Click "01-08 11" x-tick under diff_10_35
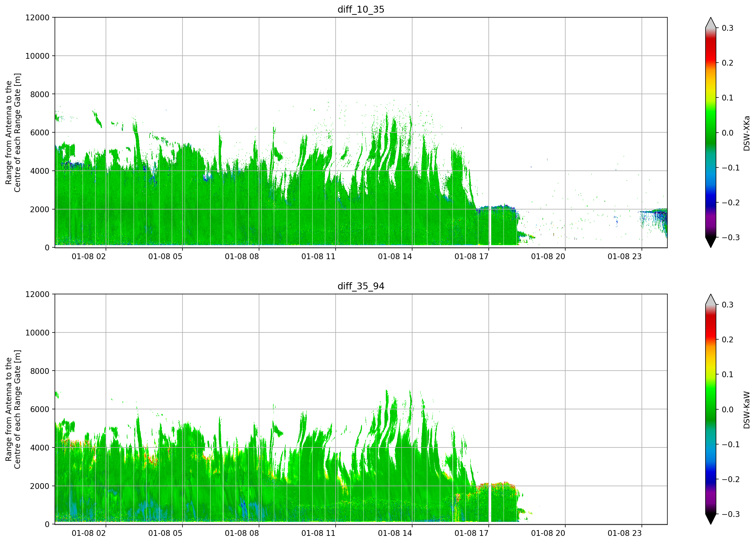Viewport: 756px width, 543px height. pos(318,256)
